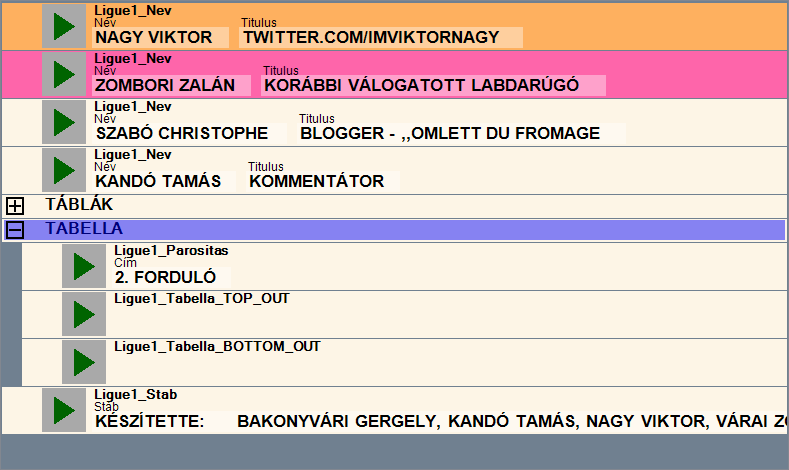Collapse the TABELLA group
Viewport: 789px width, 470px height.
coord(15,229)
